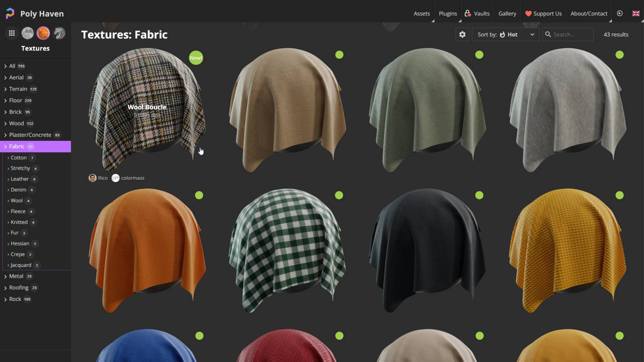
Task: Click the Poly Haven site title
Action: [x=42, y=14]
